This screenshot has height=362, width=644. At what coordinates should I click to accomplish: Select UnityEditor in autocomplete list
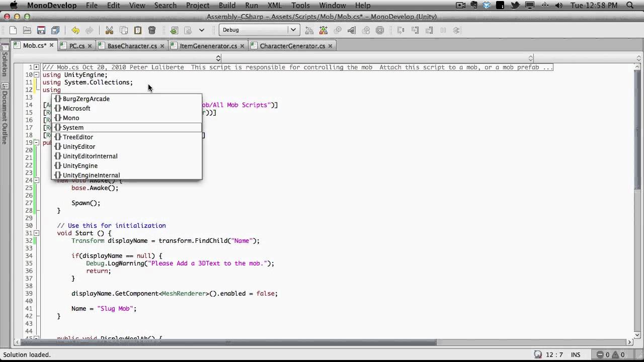127,147
